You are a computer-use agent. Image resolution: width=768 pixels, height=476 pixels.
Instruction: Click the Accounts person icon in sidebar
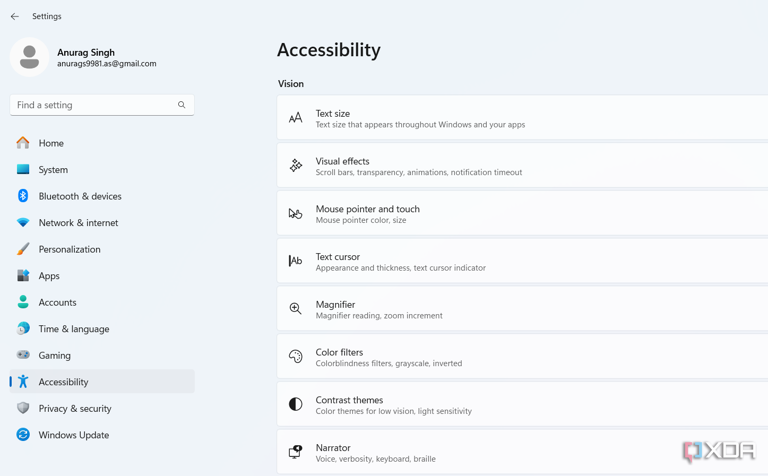click(x=23, y=302)
